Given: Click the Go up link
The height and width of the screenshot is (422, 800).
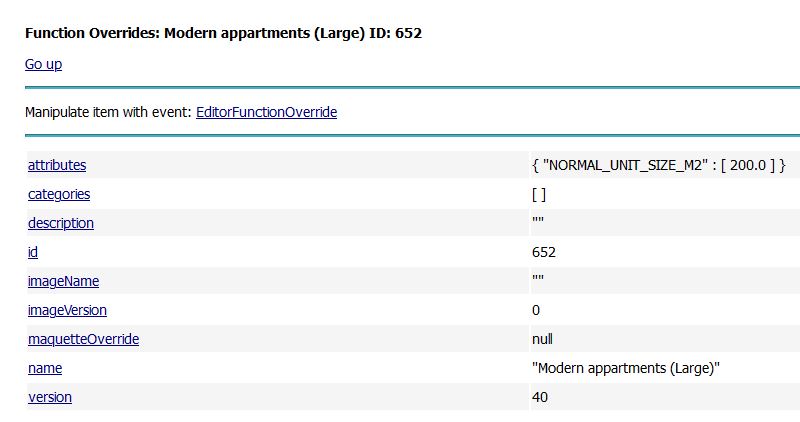Looking at the screenshot, I should click(x=43, y=64).
